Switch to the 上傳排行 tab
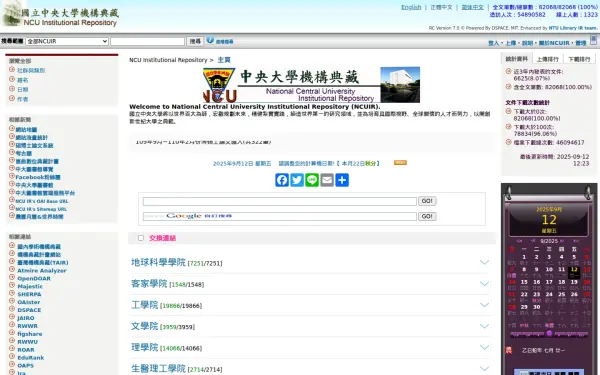Screen dimensions: 600x375 coord(548,59)
